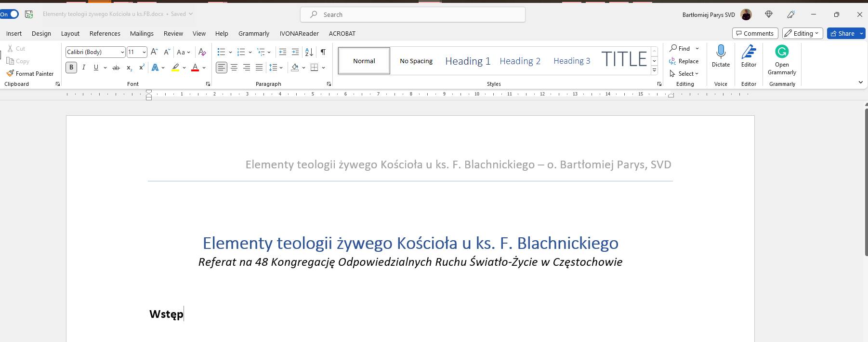868x342 pixels.
Task: Apply the No Spacing style
Action: pyautogui.click(x=416, y=61)
